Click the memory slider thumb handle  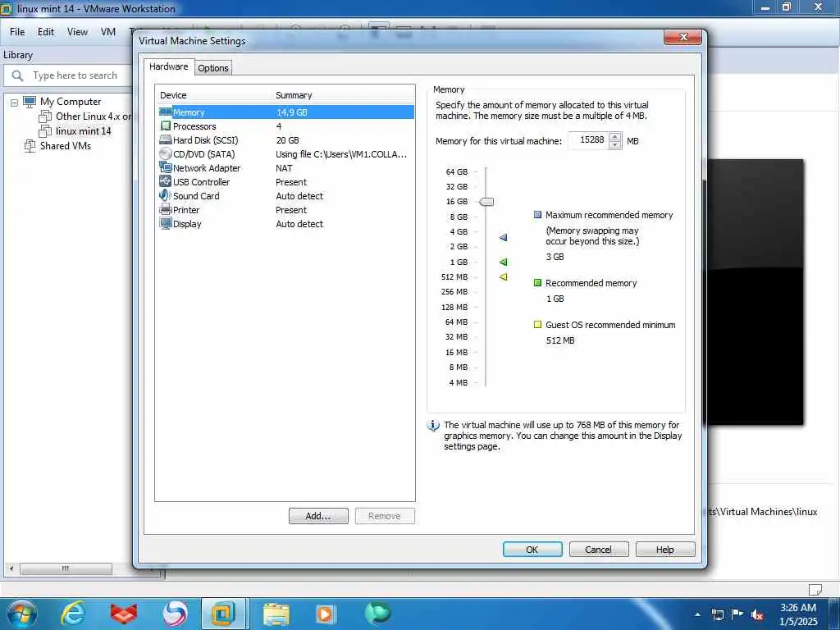click(486, 202)
